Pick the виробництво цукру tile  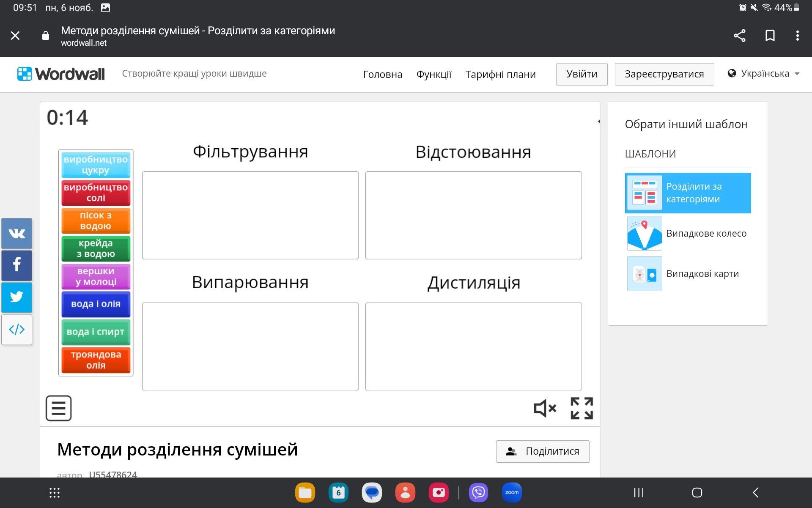point(96,165)
